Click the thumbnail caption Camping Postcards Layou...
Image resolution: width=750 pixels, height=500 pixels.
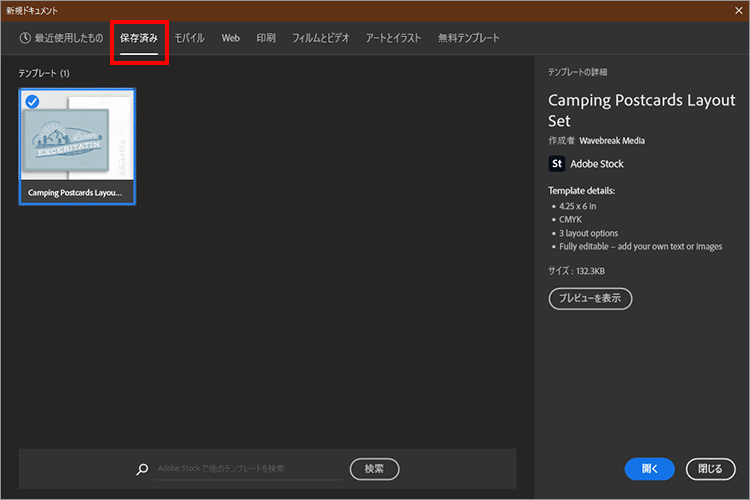pos(75,192)
